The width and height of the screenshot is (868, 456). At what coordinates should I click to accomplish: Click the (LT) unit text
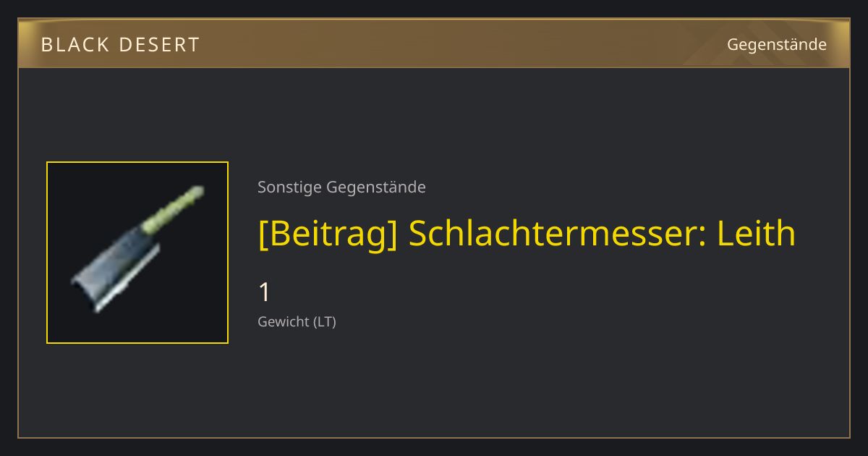tap(324, 322)
